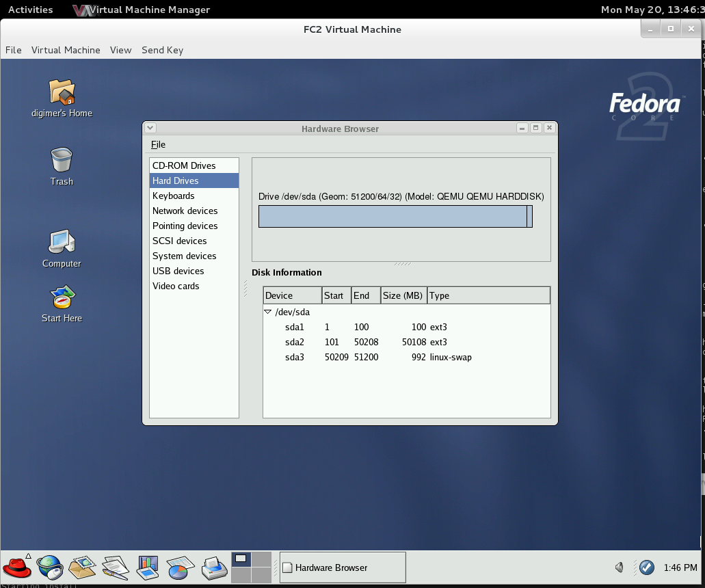Click the blue checkmark update alert icon
This screenshot has width=705, height=588.
pyautogui.click(x=647, y=567)
